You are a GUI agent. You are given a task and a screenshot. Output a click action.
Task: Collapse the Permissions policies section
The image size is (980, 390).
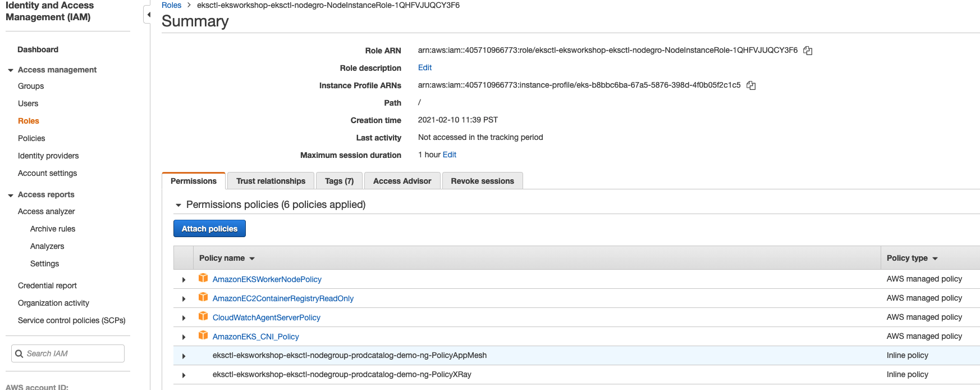click(x=178, y=205)
